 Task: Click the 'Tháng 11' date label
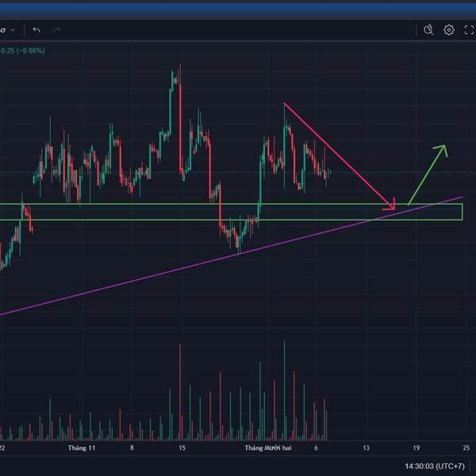click(x=82, y=447)
